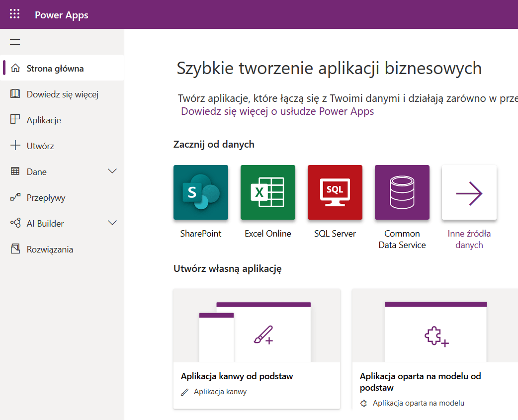Click the Inne źródła danych arrow tile
The height and width of the screenshot is (420, 518).
click(469, 192)
